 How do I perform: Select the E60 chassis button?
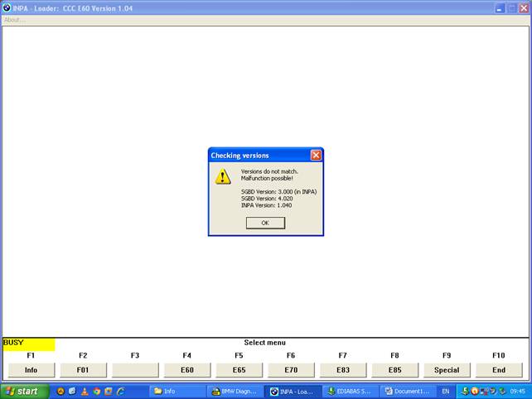[186, 370]
